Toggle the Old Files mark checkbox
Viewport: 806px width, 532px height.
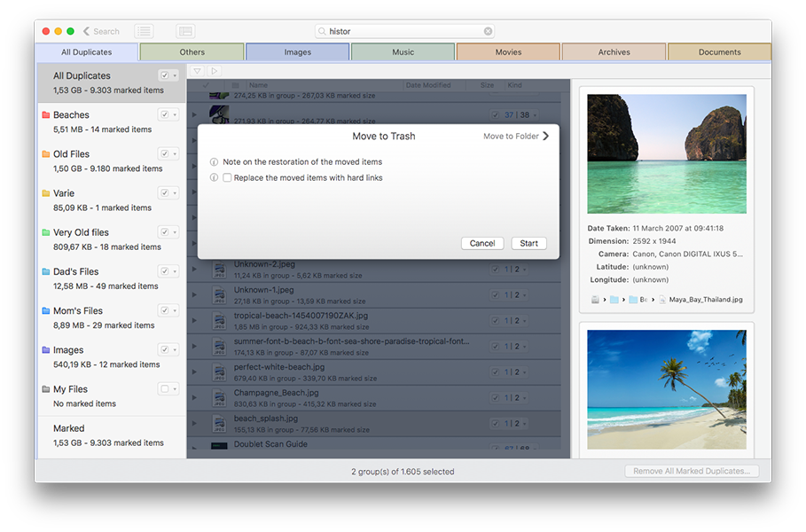click(x=165, y=153)
